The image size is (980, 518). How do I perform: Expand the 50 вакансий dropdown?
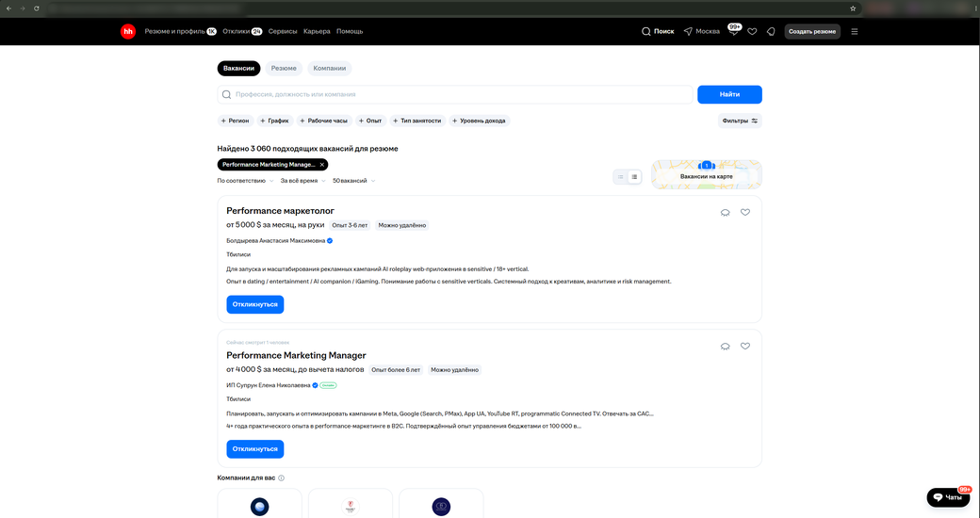(x=353, y=181)
